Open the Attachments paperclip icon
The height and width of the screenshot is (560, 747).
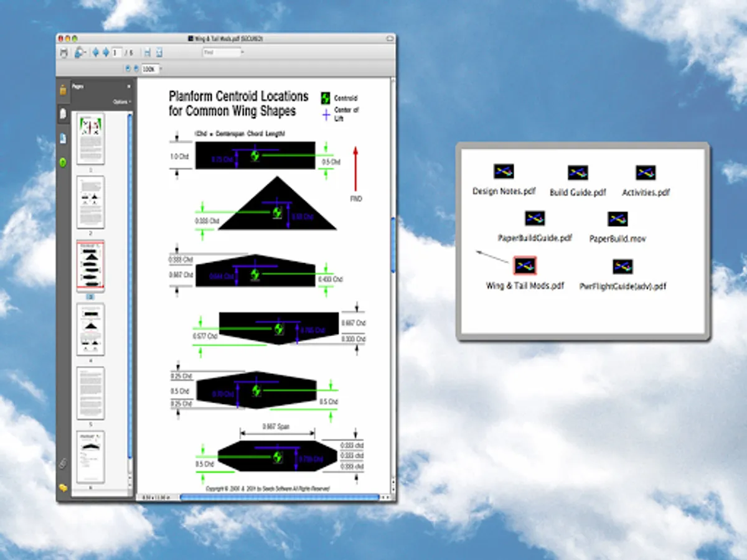click(x=63, y=464)
